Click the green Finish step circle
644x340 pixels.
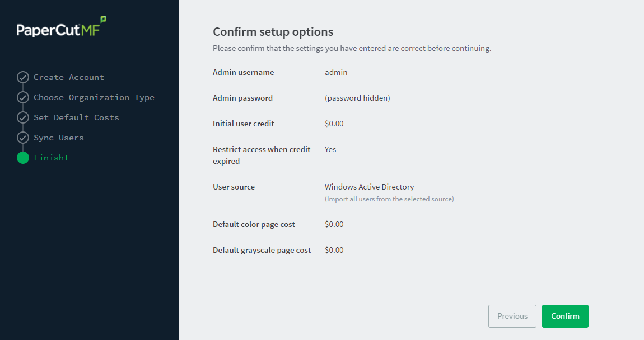coord(23,158)
